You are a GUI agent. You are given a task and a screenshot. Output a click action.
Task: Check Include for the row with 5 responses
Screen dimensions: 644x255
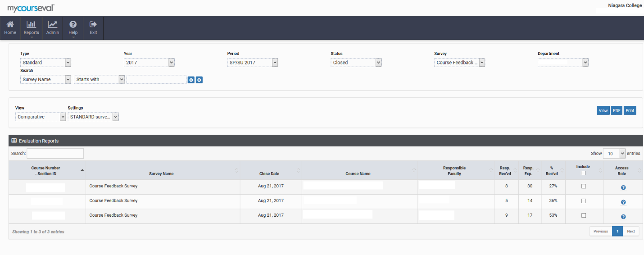[x=584, y=201]
